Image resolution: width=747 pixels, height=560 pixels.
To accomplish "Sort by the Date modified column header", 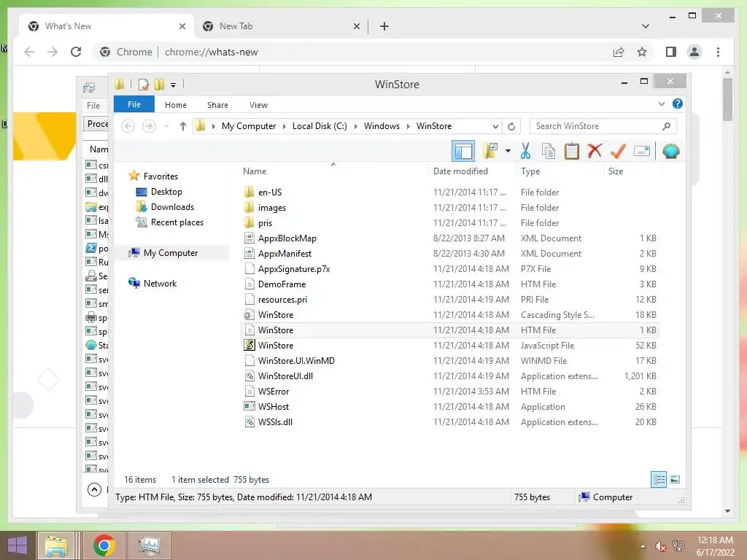I will tap(460, 171).
